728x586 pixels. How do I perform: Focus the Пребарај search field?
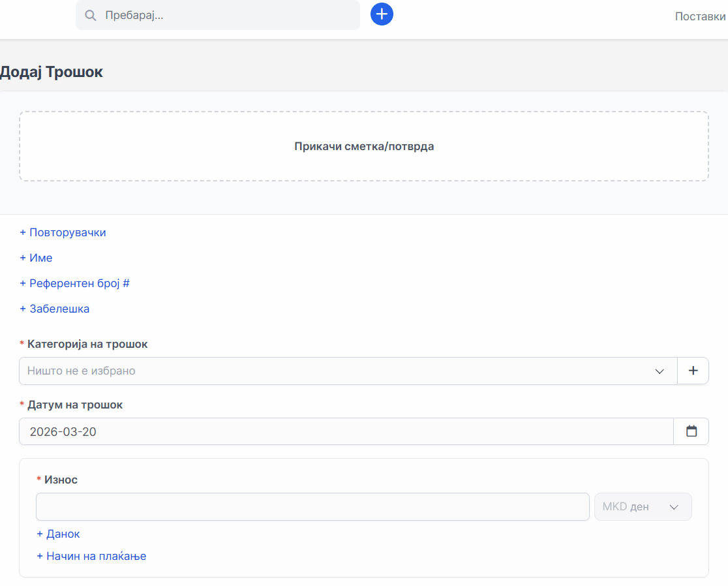click(x=218, y=15)
